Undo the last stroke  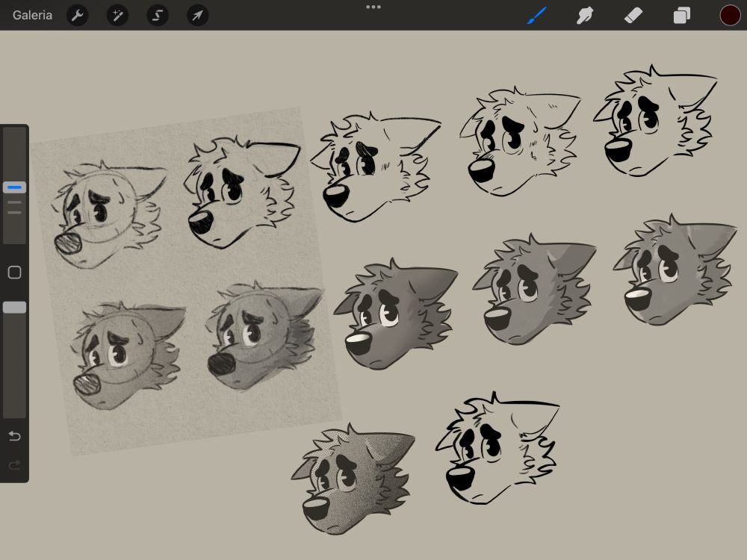pos(14,436)
